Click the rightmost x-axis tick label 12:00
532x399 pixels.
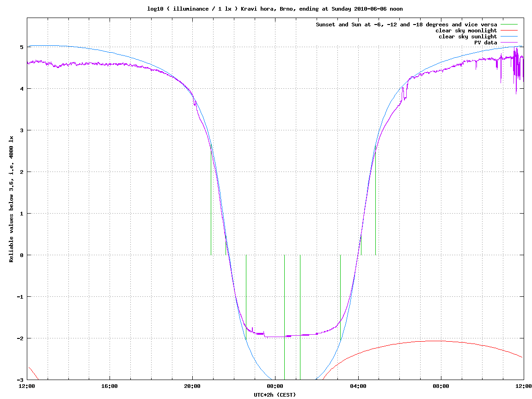(x=524, y=387)
